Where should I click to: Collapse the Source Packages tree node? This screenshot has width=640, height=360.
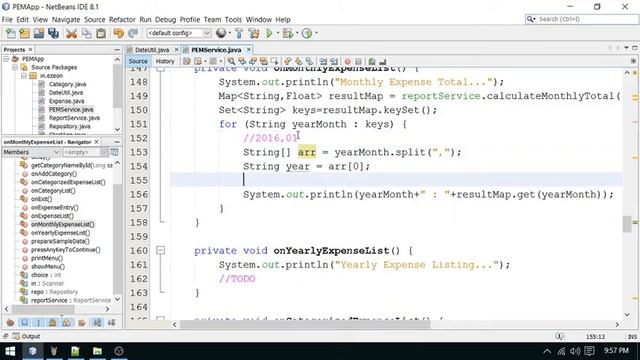pyautogui.click(x=15, y=67)
